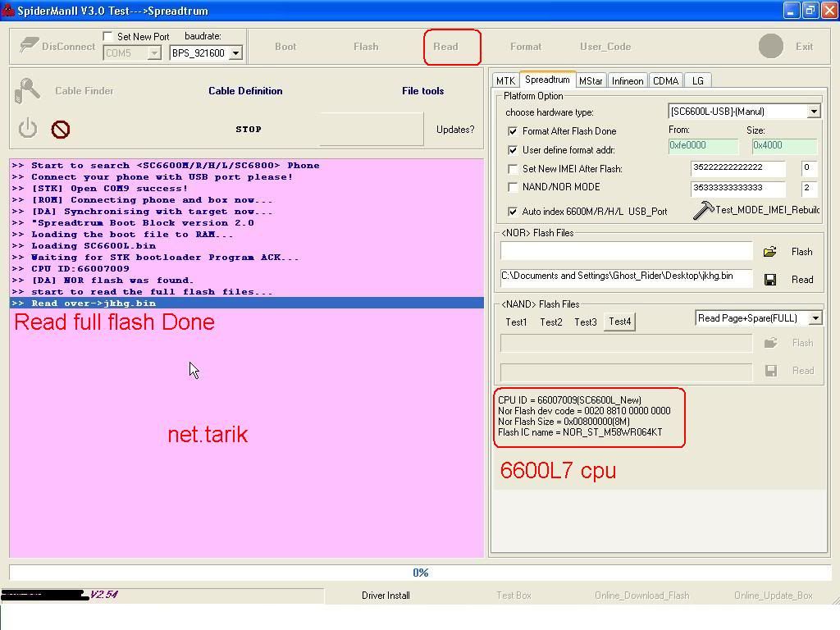Click the small IMEI digit field showing 0

click(x=810, y=167)
